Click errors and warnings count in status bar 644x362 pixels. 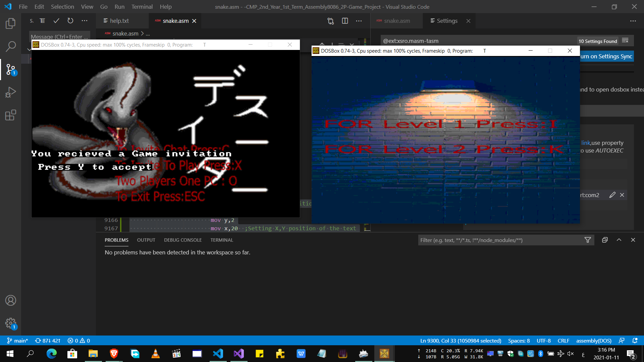tap(79, 341)
